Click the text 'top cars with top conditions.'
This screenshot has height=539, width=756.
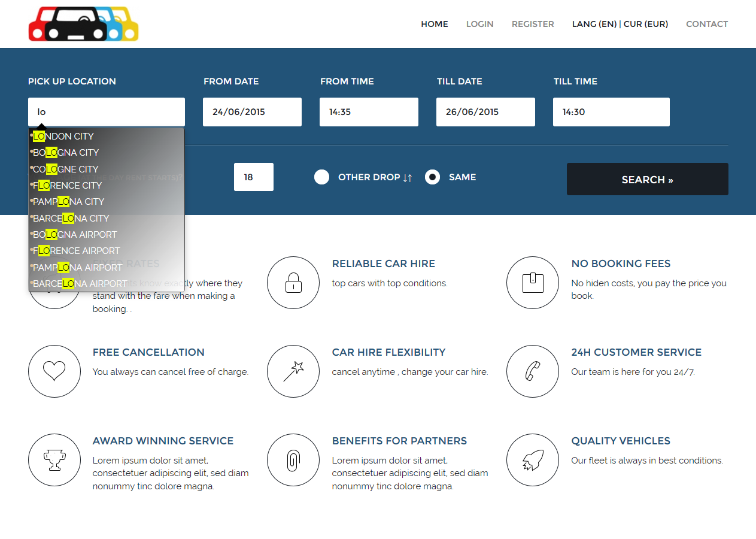tap(390, 283)
